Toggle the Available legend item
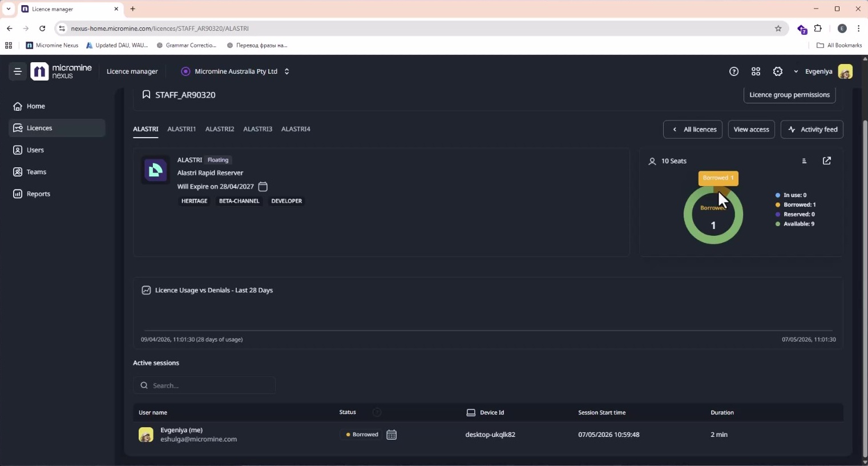This screenshot has width=868, height=466. click(795, 224)
